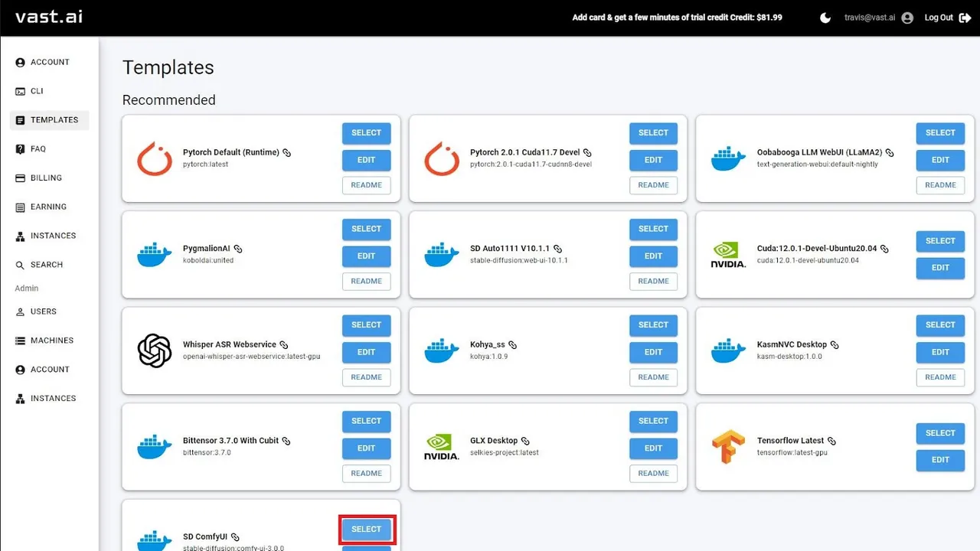Click the NVIDIA logo on GLX Desktop card
The image size is (980, 551).
click(x=442, y=447)
